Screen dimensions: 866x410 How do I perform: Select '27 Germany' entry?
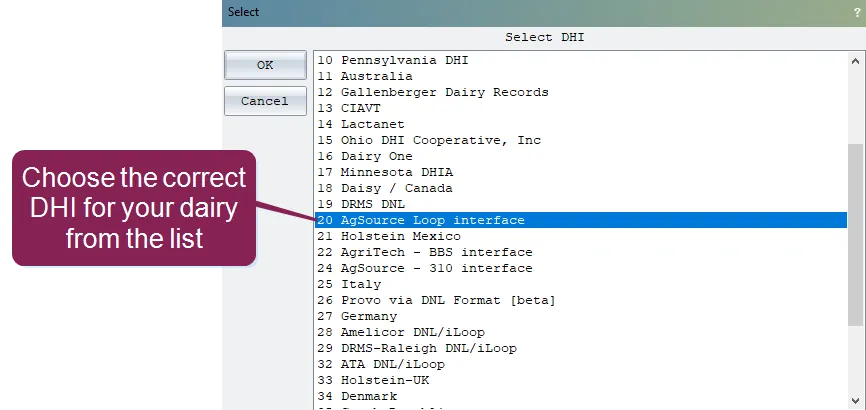click(x=581, y=317)
